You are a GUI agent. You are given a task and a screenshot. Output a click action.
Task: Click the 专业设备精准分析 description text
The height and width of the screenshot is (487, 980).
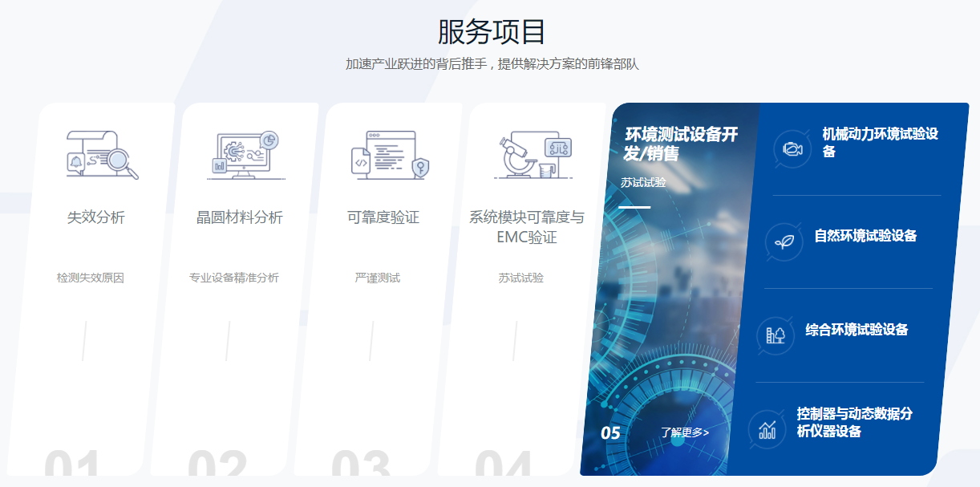pos(234,278)
